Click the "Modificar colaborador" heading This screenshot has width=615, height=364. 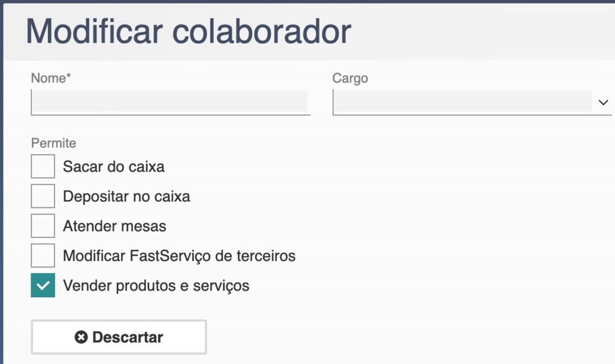click(x=188, y=31)
